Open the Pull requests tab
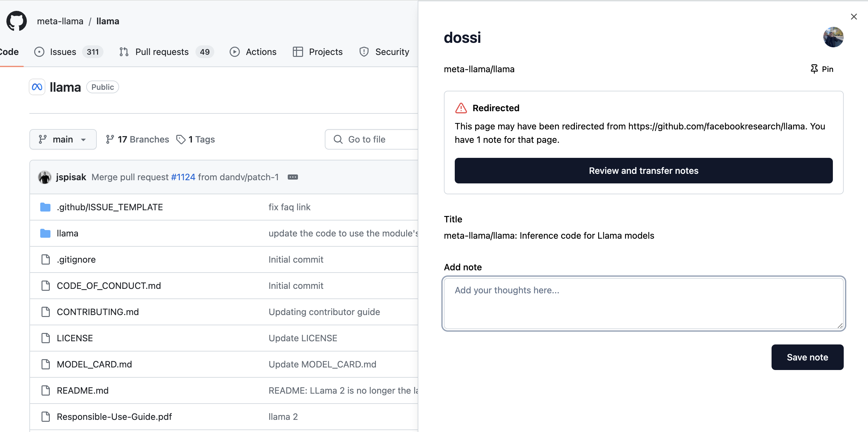The height and width of the screenshot is (432, 868). point(166,52)
